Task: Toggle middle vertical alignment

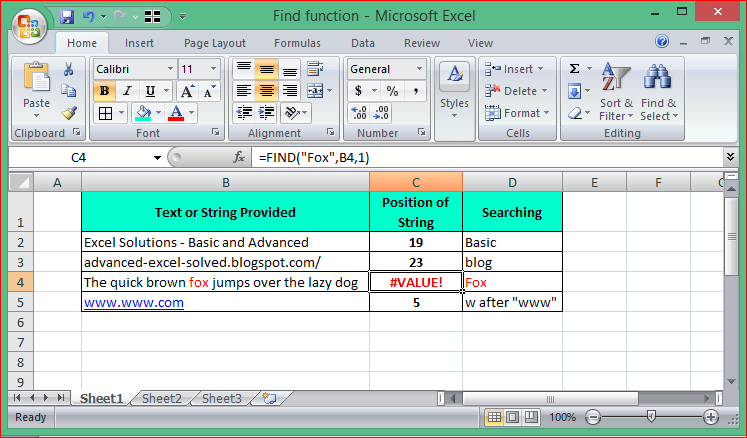Action: [x=266, y=69]
